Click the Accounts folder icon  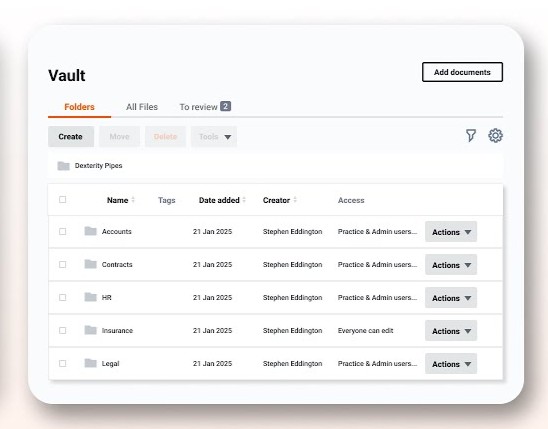pyautogui.click(x=91, y=231)
